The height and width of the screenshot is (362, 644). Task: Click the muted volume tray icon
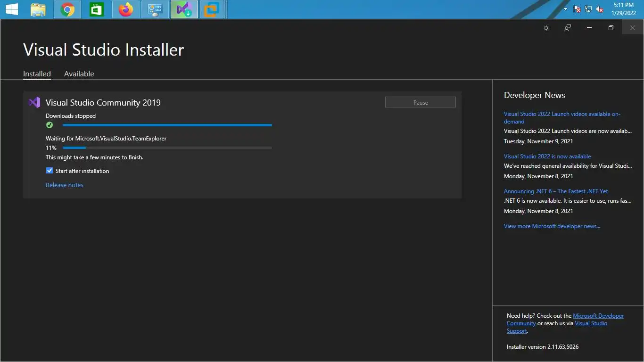(600, 9)
